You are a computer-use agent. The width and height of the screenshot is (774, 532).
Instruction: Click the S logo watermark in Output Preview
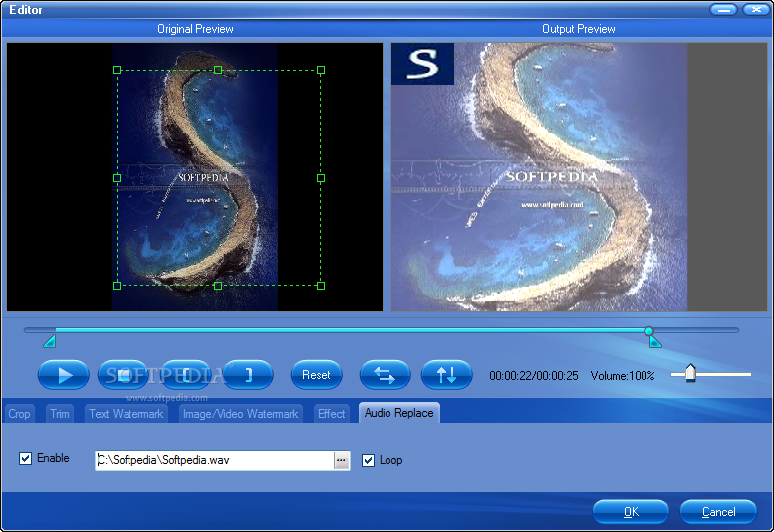[423, 64]
